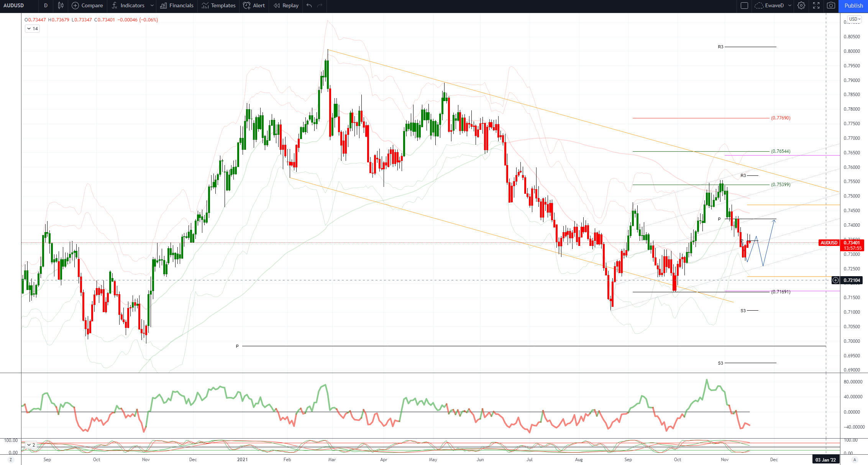
Task: Enter fullscreen mode
Action: 816,5
